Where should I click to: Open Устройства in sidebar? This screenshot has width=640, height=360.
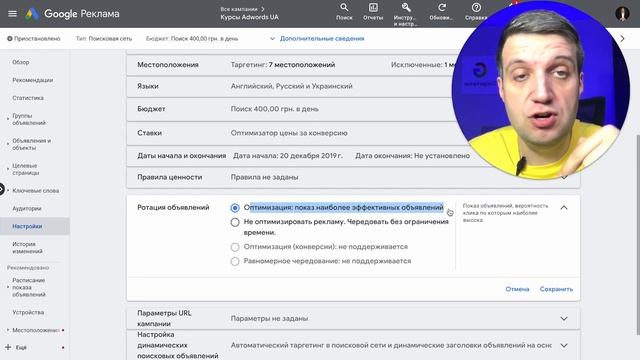28,312
